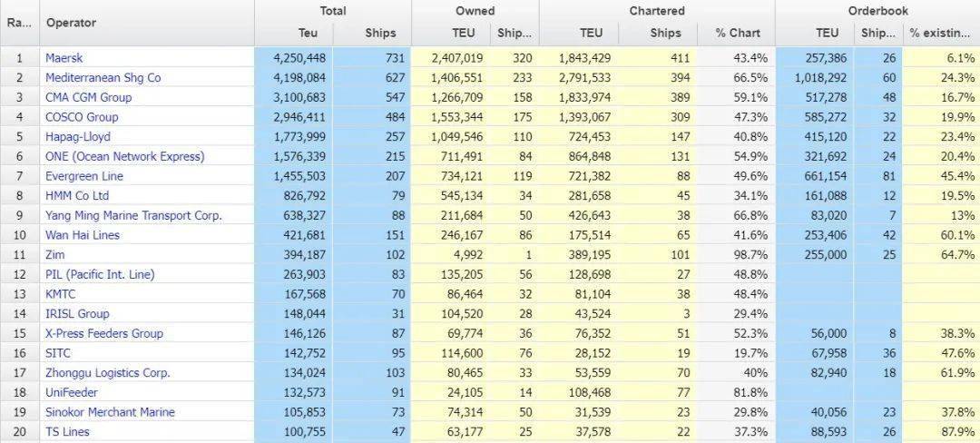Viewport: 980px width, 443px height.
Task: Open Evergreen Line operator link
Action: [x=84, y=176]
